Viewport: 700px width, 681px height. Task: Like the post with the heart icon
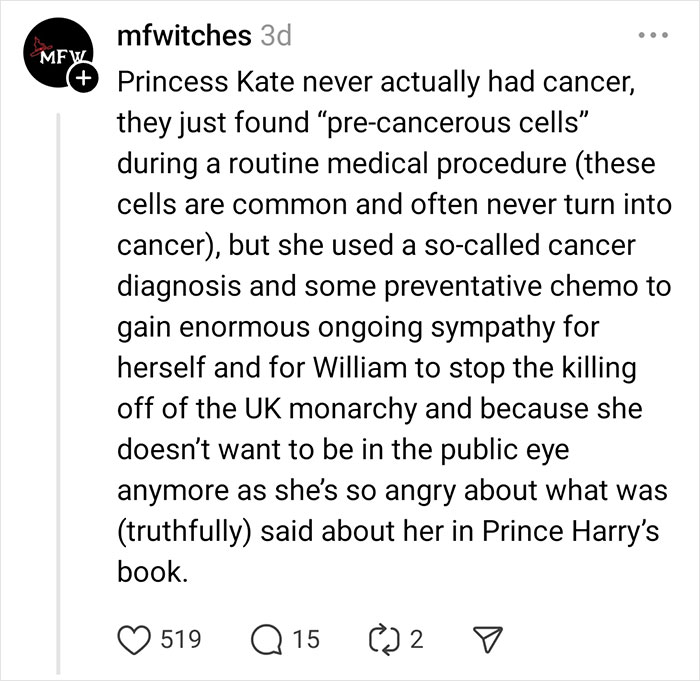point(133,639)
